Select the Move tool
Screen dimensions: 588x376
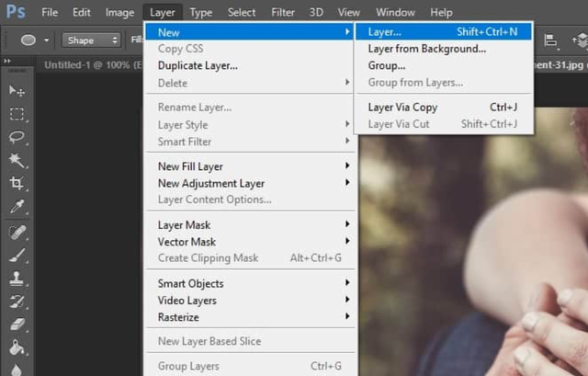coord(17,90)
